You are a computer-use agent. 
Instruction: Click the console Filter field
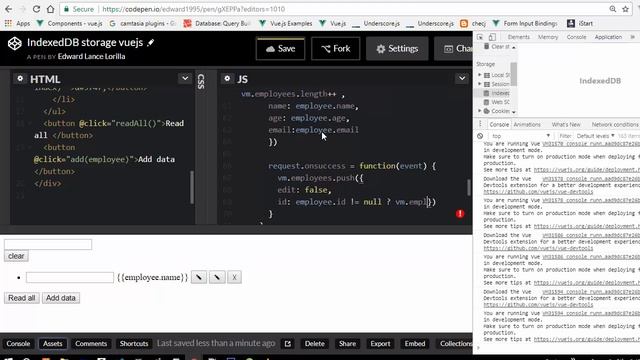coord(565,136)
